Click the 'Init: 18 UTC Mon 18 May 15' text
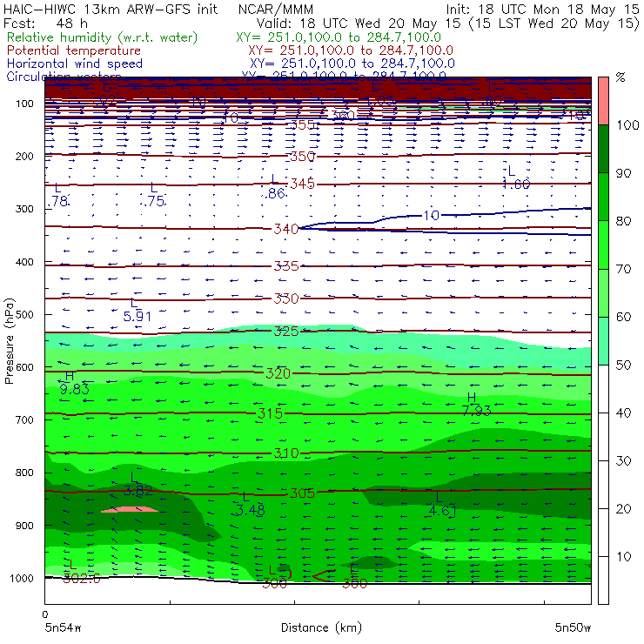 click(x=542, y=9)
